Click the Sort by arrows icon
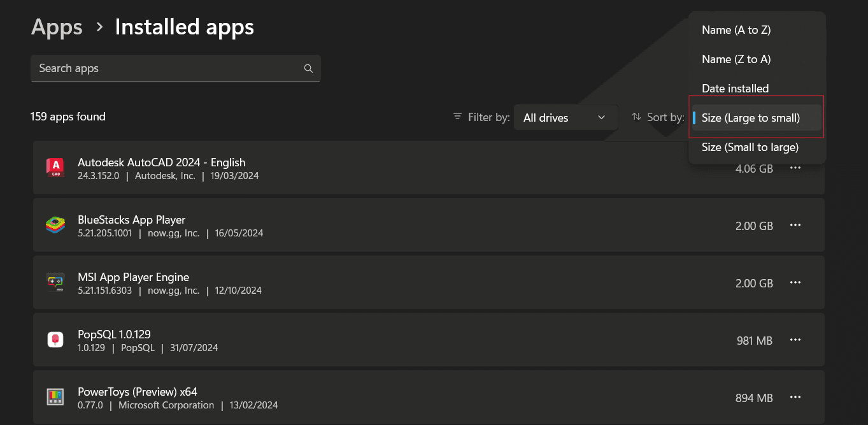This screenshot has width=868, height=425. click(x=636, y=117)
